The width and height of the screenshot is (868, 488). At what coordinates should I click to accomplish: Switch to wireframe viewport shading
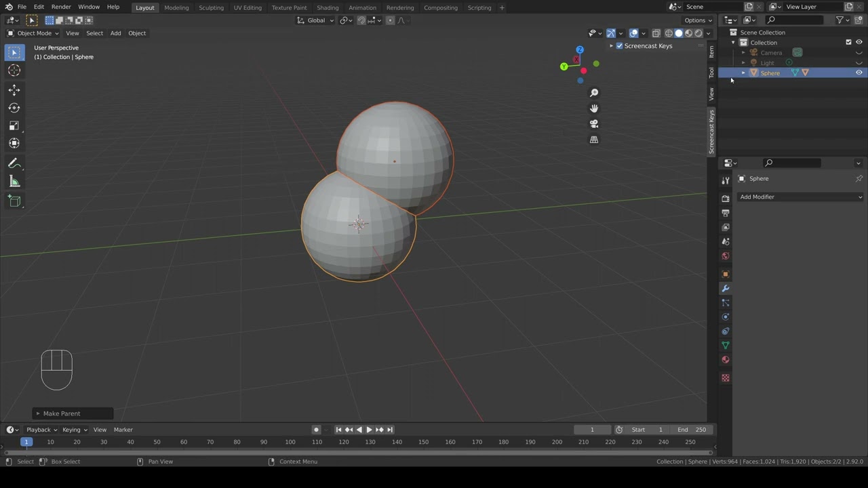[x=669, y=33]
